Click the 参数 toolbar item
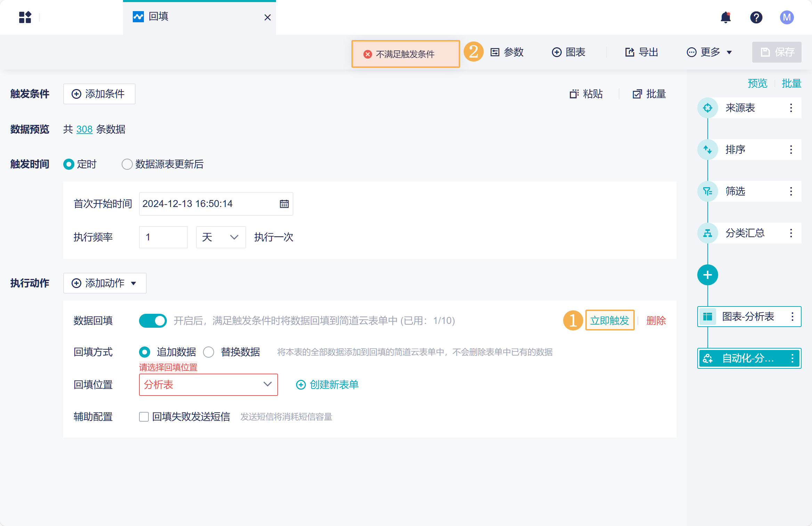The height and width of the screenshot is (526, 812). click(507, 52)
